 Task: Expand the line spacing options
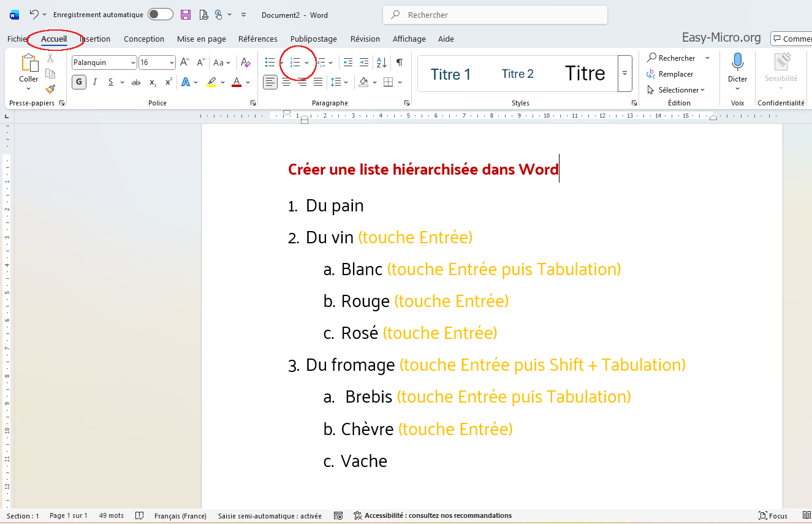(344, 82)
